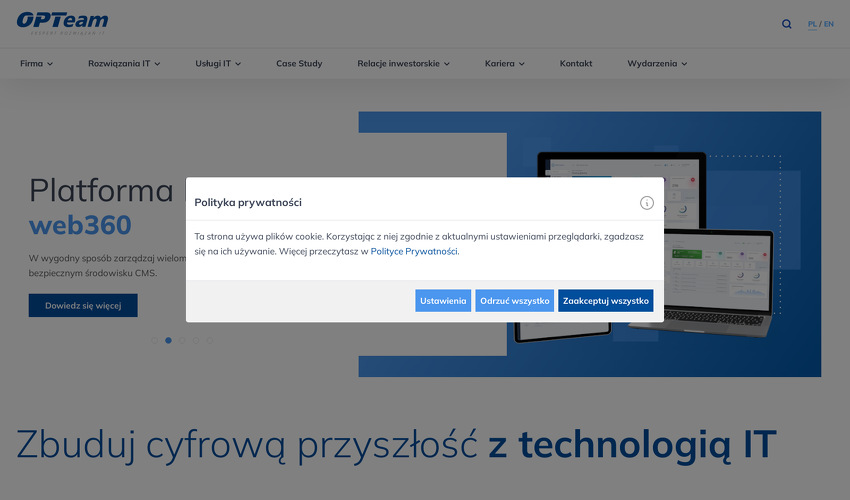Select the fifth carousel slide dot
Viewport: 850px width, 500px height.
pos(210,341)
